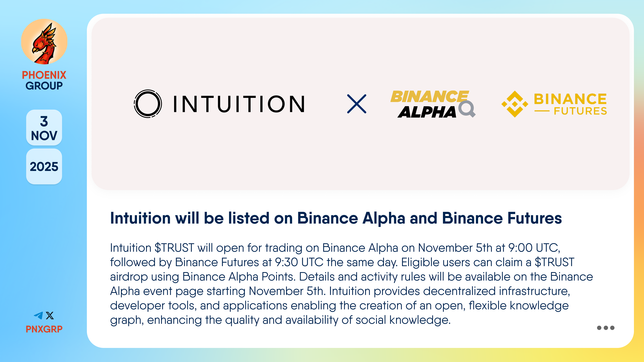
Task: Click the PNXGRP handle text
Action: (x=44, y=329)
